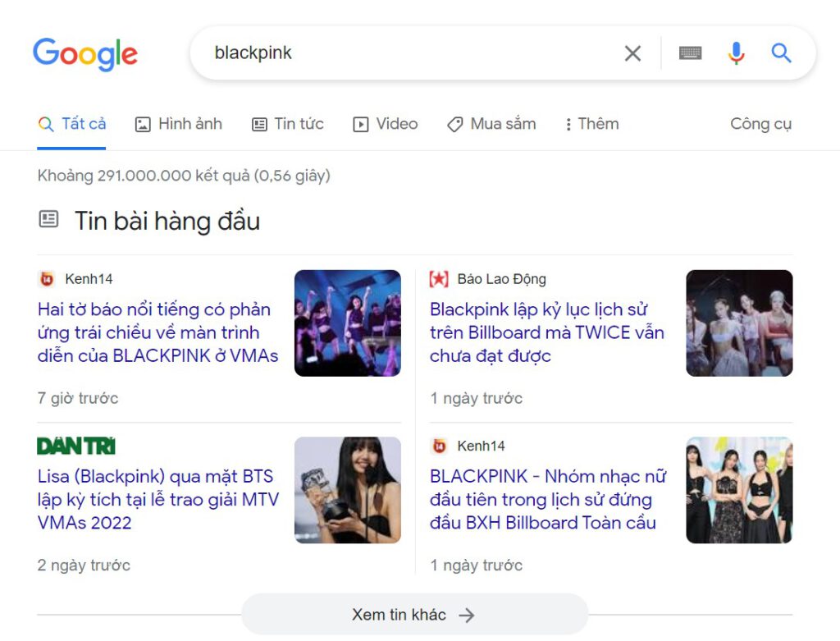Click the Google Search magnifier icon
This screenshot has width=840, height=641.
(x=780, y=53)
